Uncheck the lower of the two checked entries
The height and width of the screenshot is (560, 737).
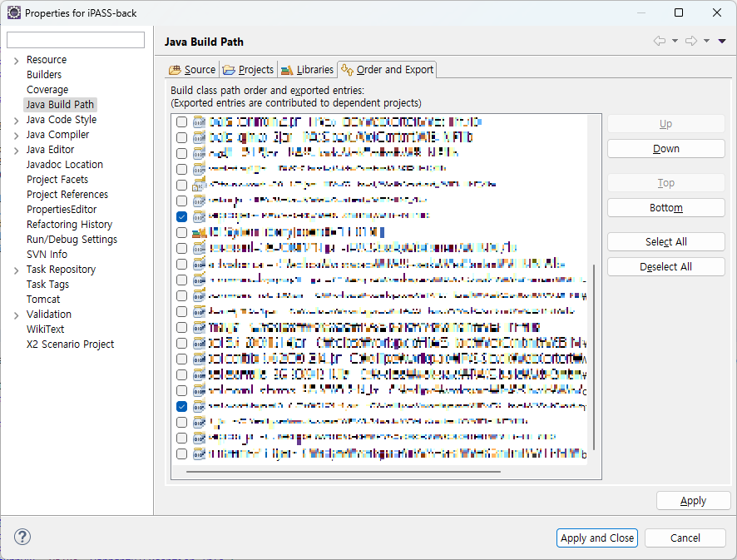[181, 406]
